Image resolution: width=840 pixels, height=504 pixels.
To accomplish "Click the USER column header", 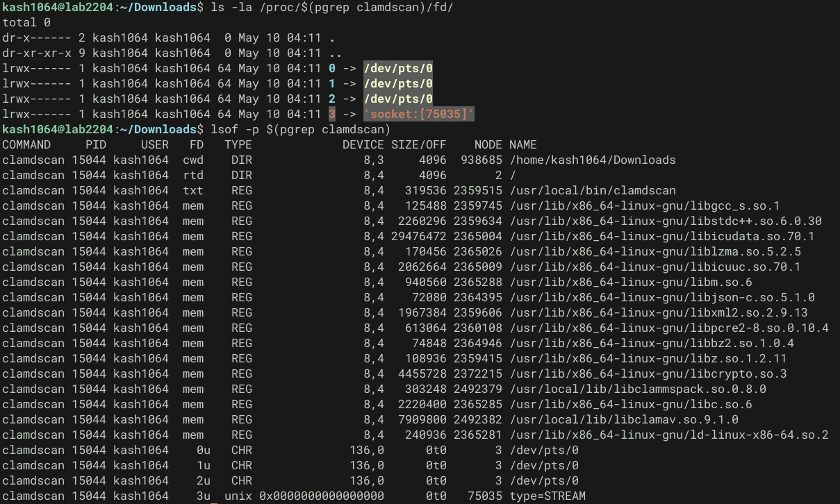I will coord(155,144).
